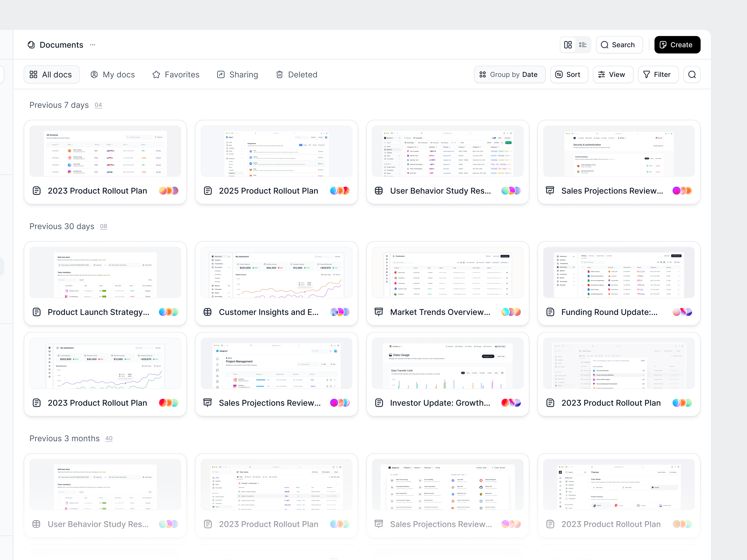Open the ellipsis menu next to Documents
Viewport: 747px width, 560px height.
[93, 44]
